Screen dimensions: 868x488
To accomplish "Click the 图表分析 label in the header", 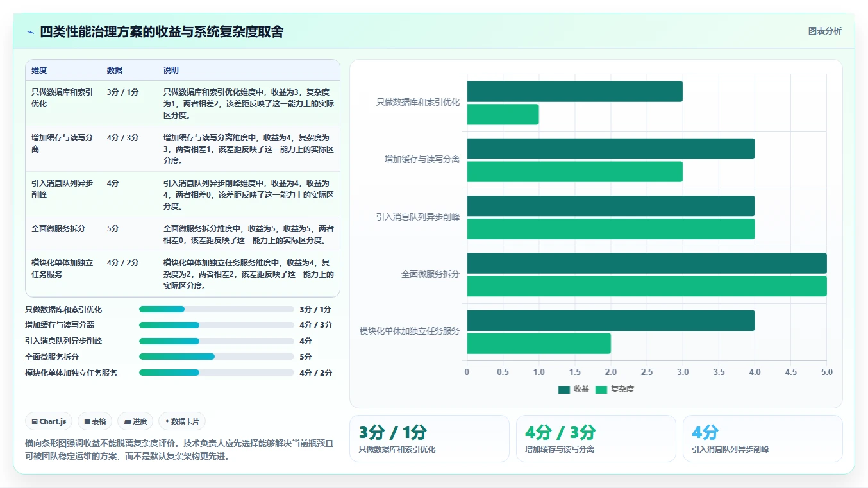I will 825,31.
